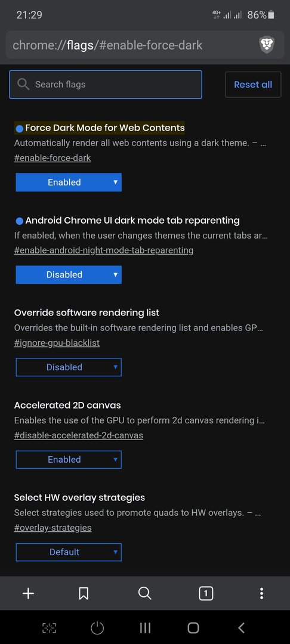Open the #enable-force-dark anchor link
The width and height of the screenshot is (290, 644).
point(53,157)
